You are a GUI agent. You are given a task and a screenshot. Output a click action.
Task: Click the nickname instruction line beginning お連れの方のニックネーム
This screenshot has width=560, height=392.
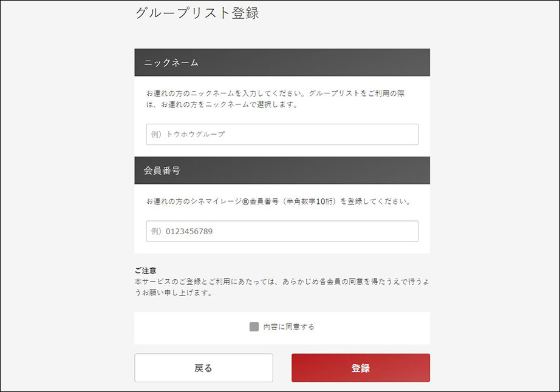point(275,93)
